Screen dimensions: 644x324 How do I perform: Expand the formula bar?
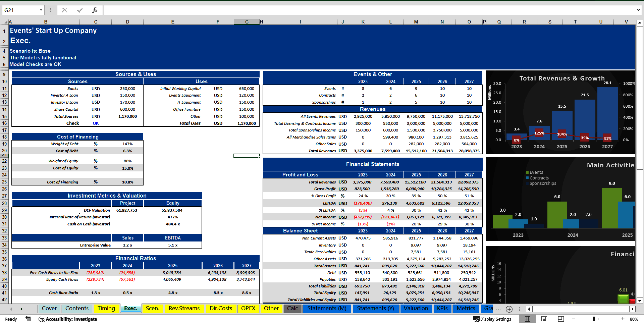[638, 10]
